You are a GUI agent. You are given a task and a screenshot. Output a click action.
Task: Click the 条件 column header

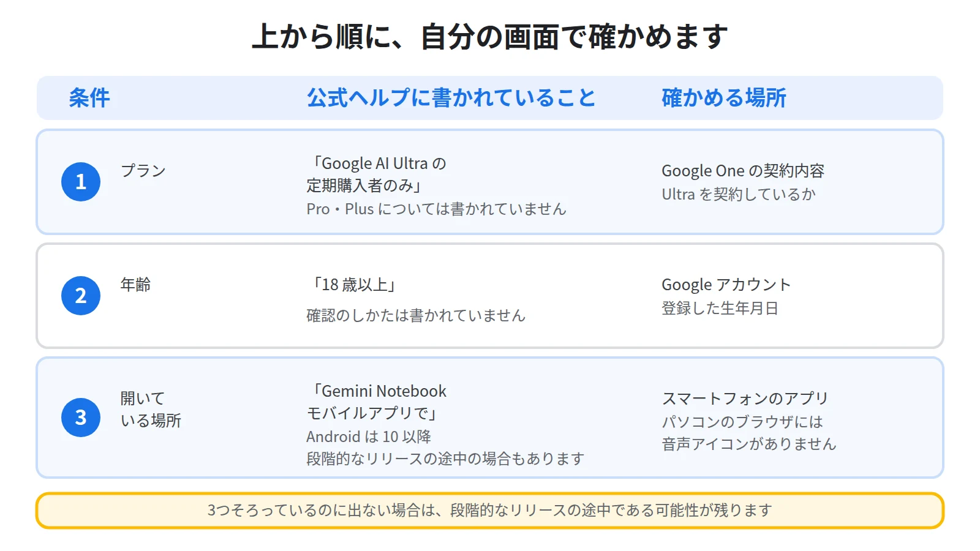[x=89, y=98]
